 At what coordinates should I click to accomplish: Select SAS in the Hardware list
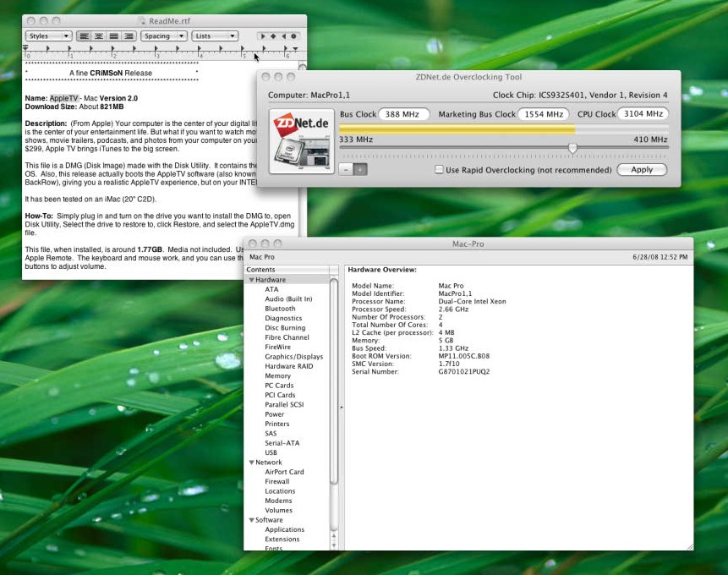(x=271, y=433)
